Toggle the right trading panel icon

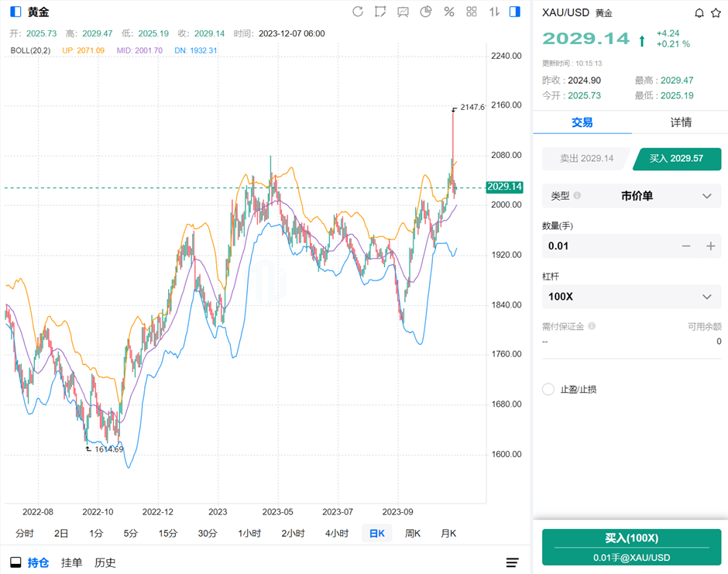point(515,12)
